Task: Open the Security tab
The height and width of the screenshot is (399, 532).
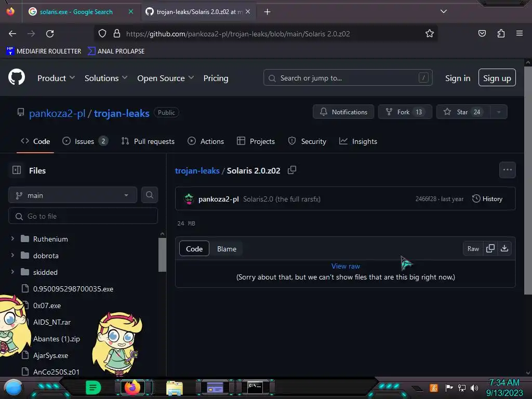Action: (307, 141)
